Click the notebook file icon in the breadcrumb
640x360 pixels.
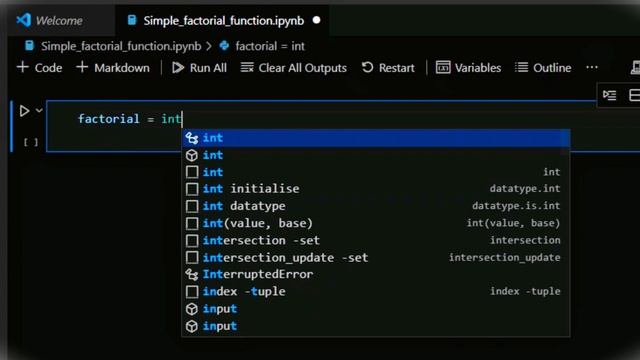[29, 46]
